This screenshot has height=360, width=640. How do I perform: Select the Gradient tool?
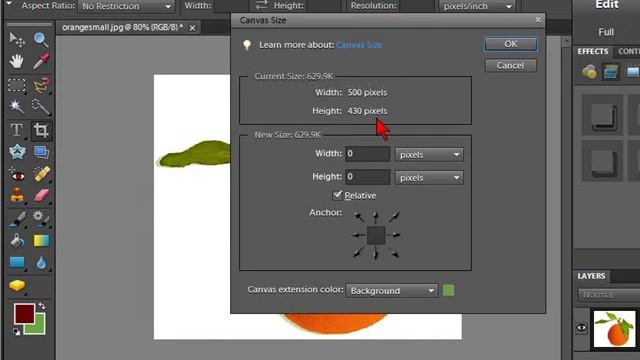pyautogui.click(x=41, y=241)
